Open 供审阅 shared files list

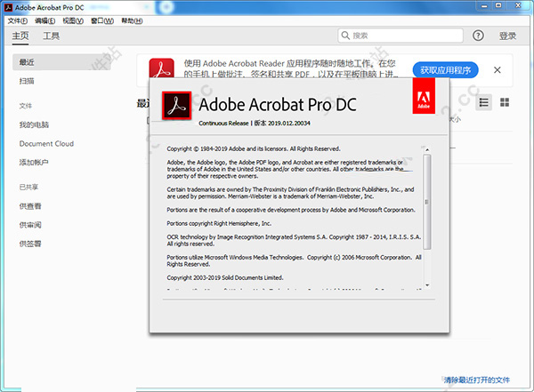tap(30, 225)
